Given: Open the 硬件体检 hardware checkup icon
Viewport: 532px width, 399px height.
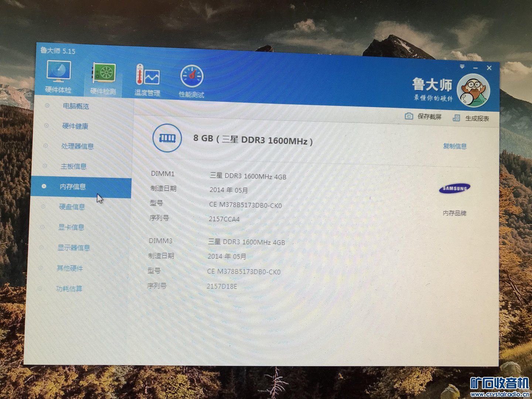Looking at the screenshot, I should pos(59,77).
